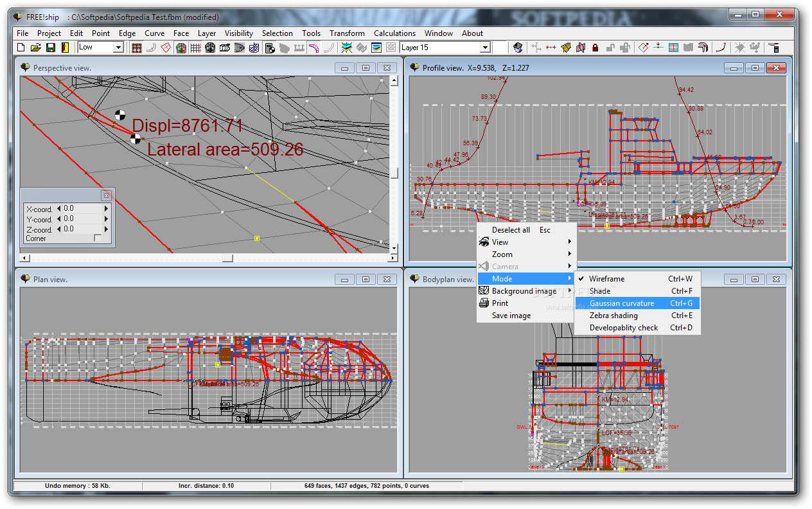Screen dimensions: 812x509
Task: Toggle stations display icon
Action: pyautogui.click(x=210, y=48)
